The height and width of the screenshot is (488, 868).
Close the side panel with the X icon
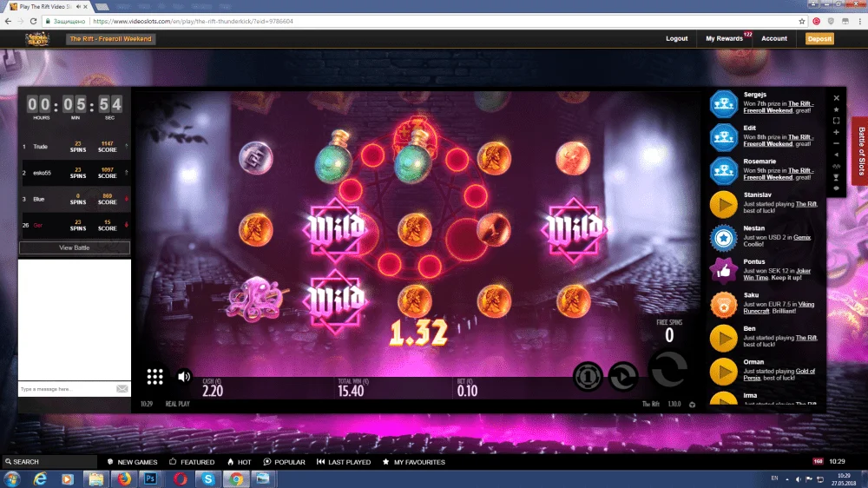[837, 98]
